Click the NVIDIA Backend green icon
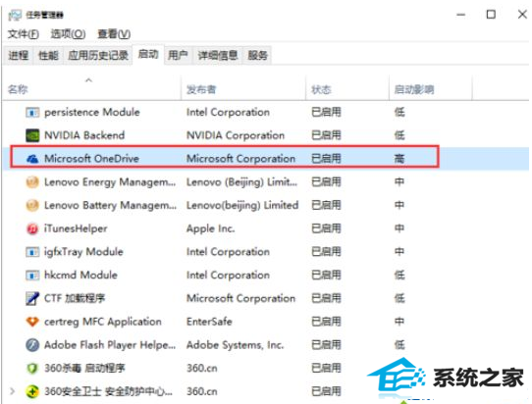Viewport: 532px width, 404px height. (32, 135)
